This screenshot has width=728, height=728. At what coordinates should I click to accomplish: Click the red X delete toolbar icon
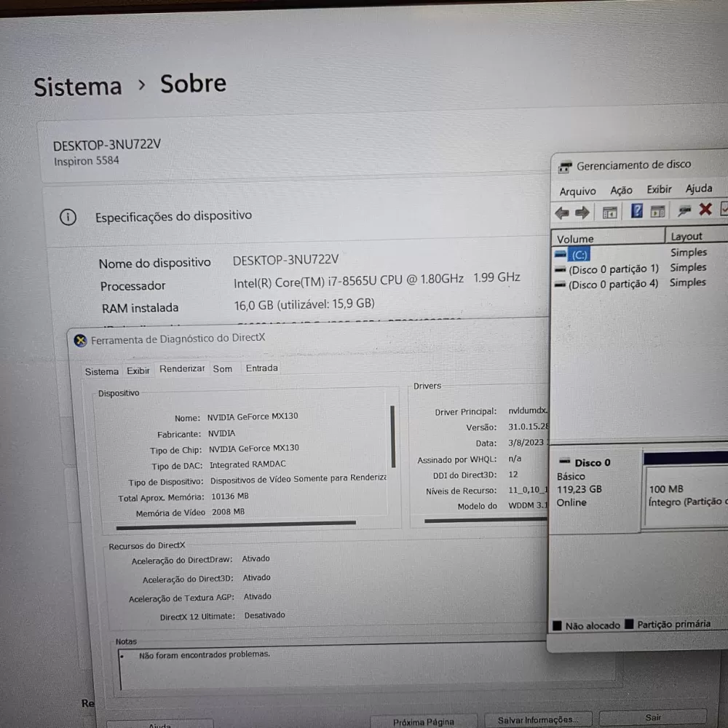(705, 210)
